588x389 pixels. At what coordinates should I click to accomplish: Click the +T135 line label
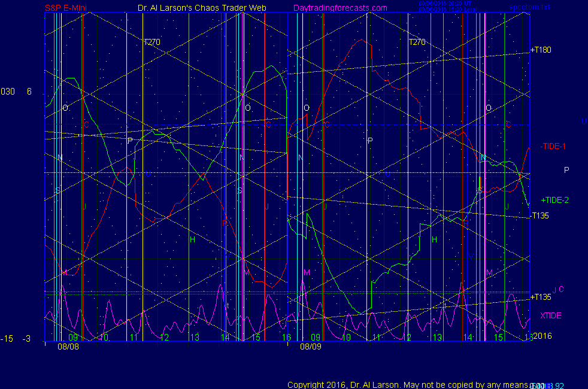(541, 297)
